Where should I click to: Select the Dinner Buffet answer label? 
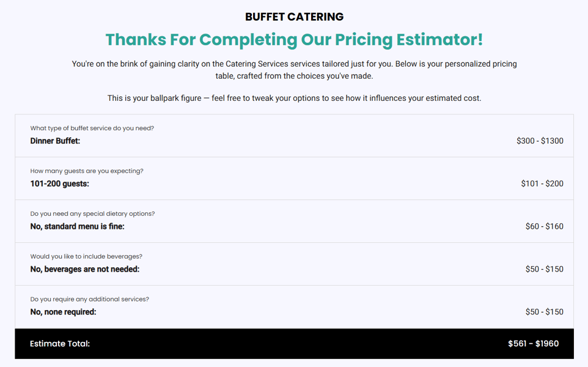pos(55,141)
